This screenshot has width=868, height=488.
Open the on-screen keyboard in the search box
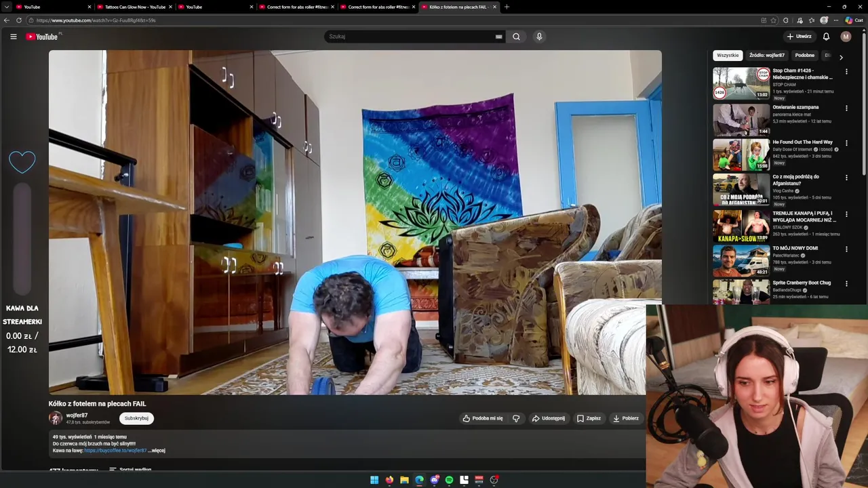[498, 37]
